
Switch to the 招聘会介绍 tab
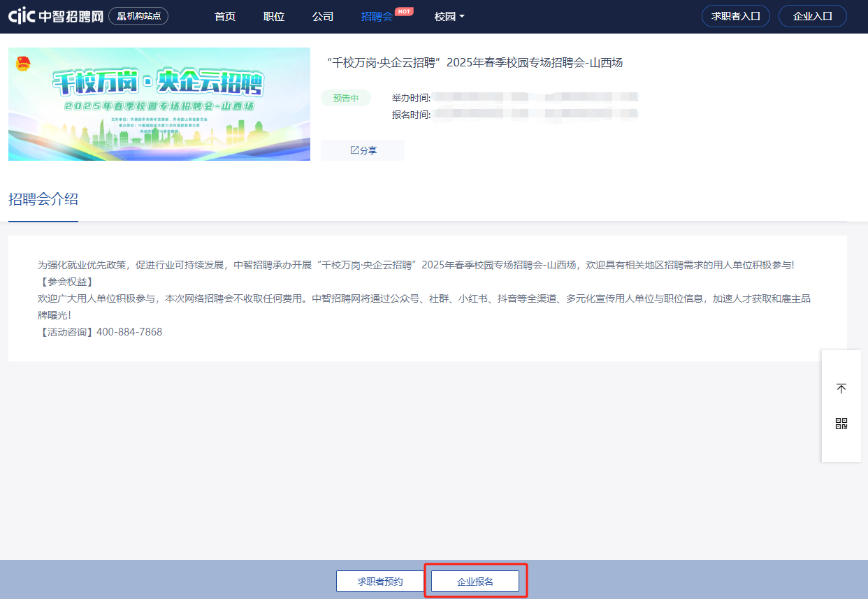(43, 200)
